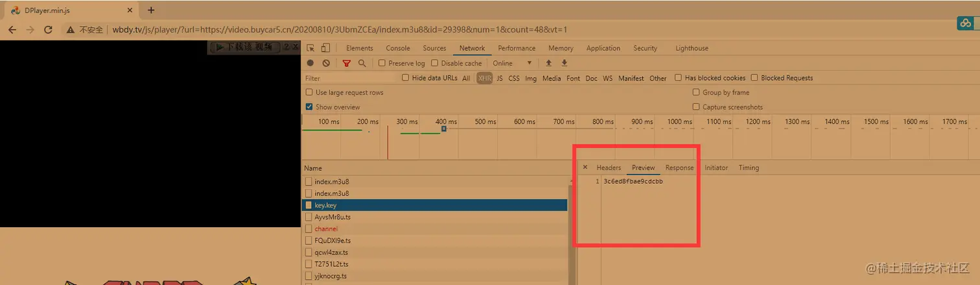The width and height of the screenshot is (980, 285).
Task: Switch to the Console panel
Action: 398,48
